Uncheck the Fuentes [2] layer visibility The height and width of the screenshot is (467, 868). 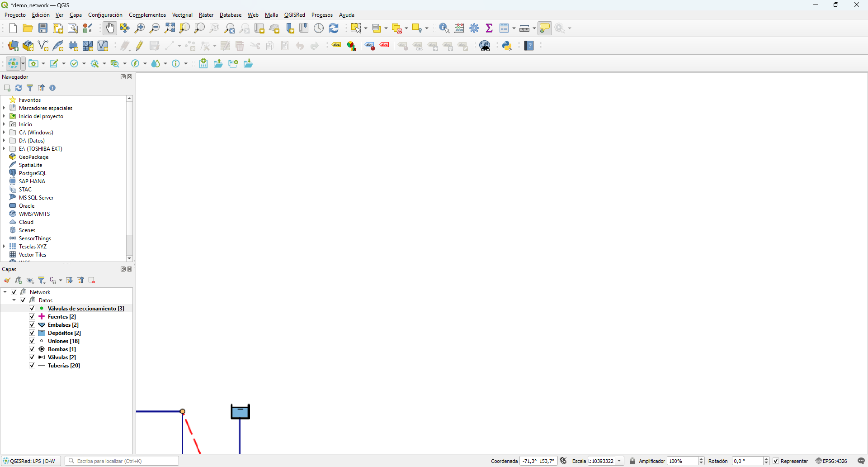click(32, 317)
